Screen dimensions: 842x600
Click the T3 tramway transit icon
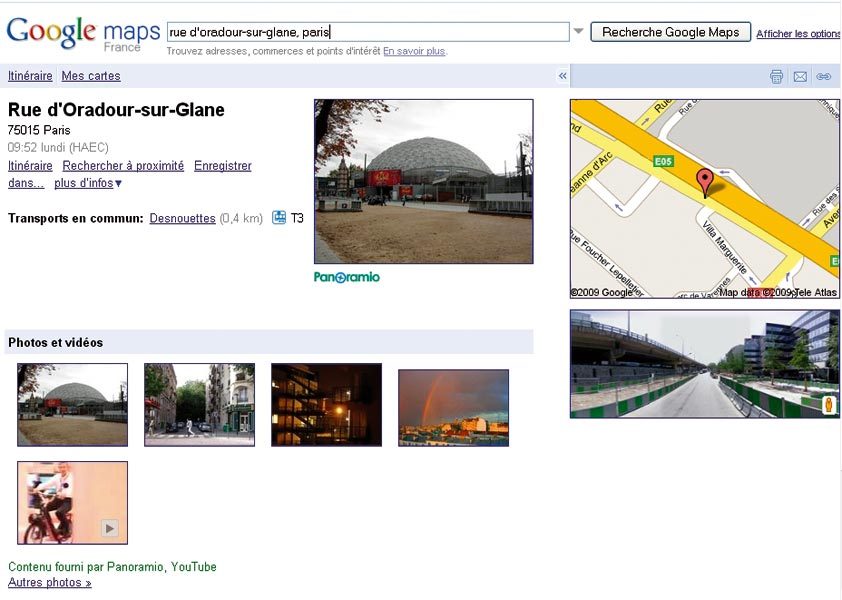pos(279,218)
